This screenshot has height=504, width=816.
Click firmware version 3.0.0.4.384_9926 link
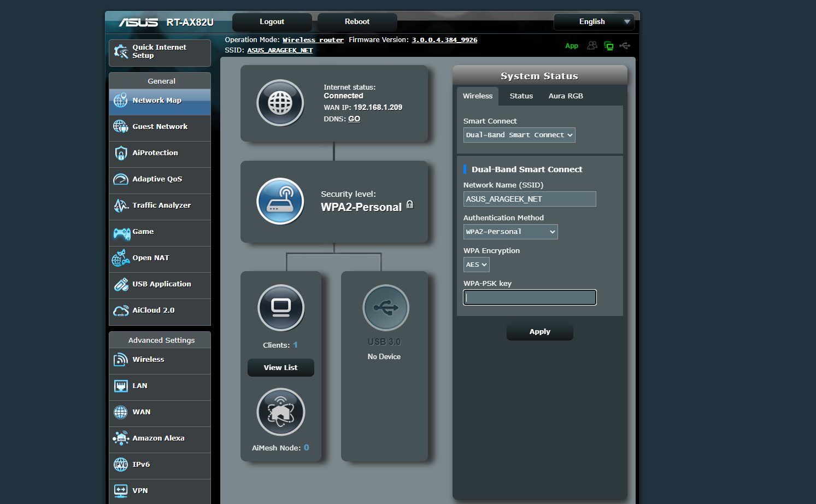point(444,40)
